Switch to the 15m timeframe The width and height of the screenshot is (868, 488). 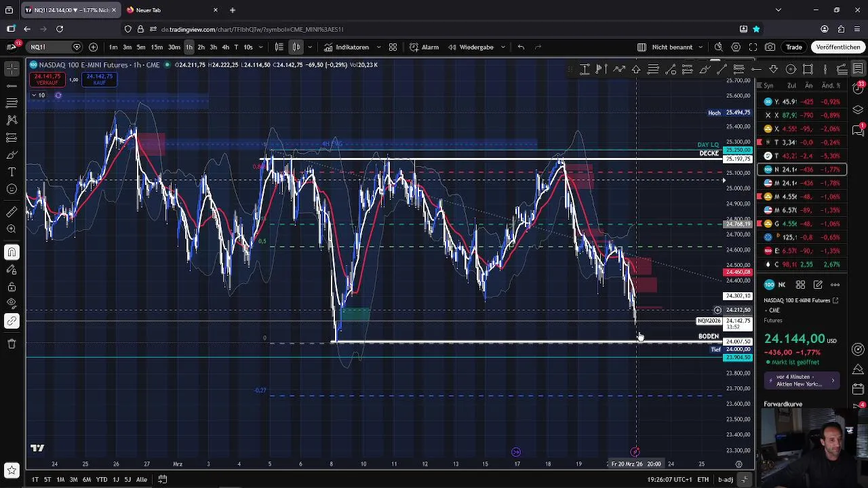pyautogui.click(x=157, y=47)
